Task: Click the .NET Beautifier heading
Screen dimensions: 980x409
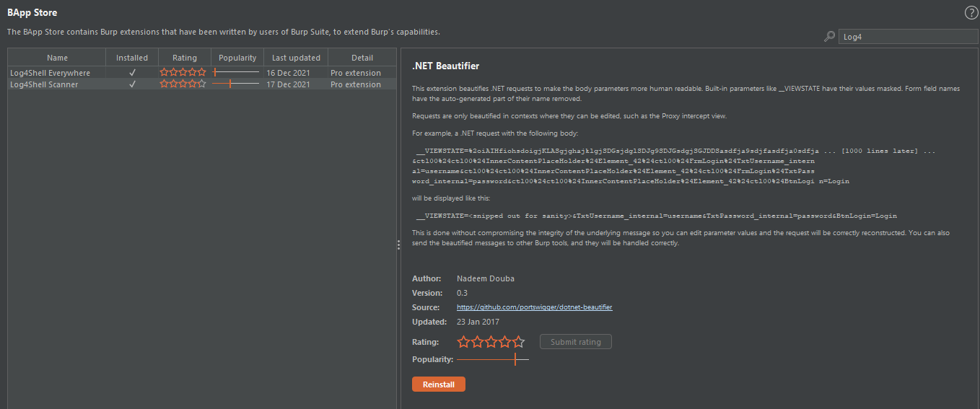Action: pyautogui.click(x=446, y=66)
